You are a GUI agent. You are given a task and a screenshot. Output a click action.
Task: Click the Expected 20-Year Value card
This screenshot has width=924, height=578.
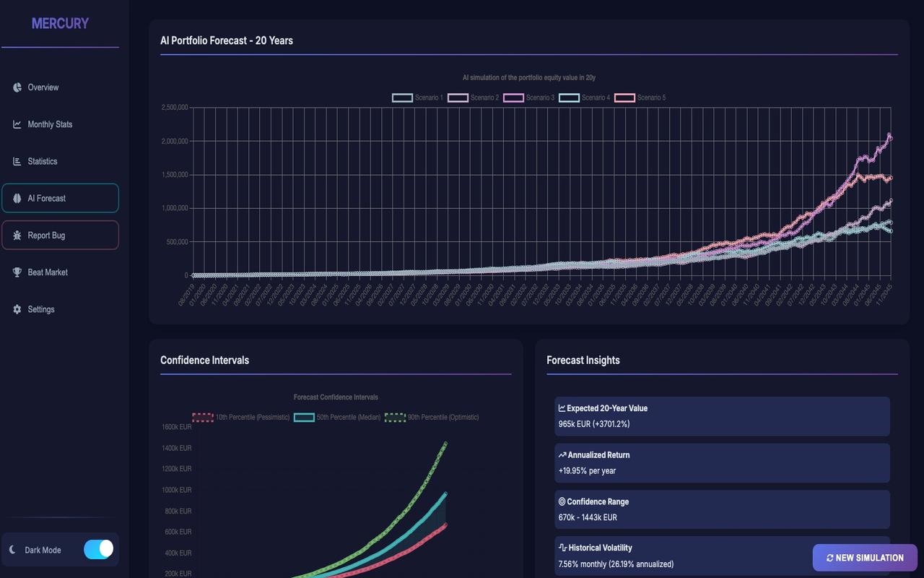722,416
